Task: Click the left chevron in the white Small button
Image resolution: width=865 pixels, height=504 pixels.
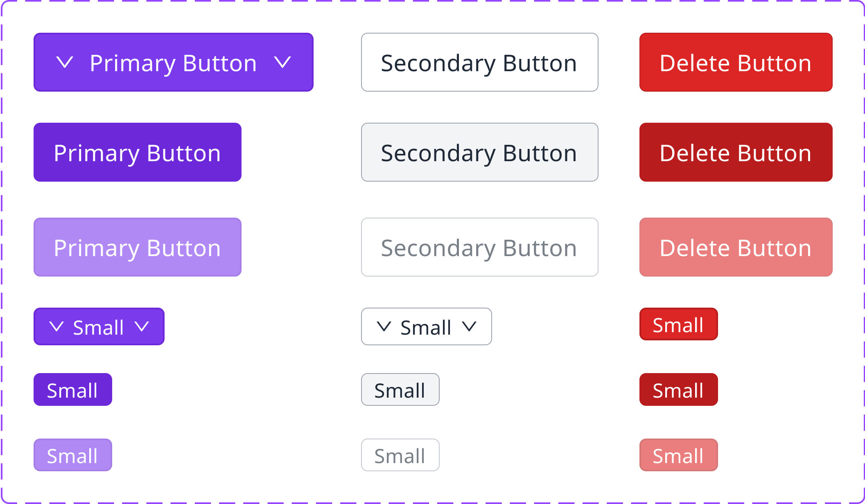Action: pyautogui.click(x=384, y=326)
